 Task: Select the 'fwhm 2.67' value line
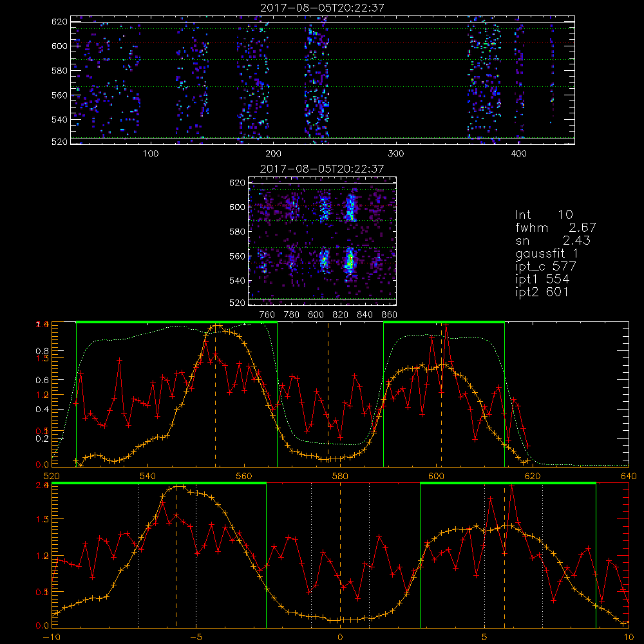(555, 227)
